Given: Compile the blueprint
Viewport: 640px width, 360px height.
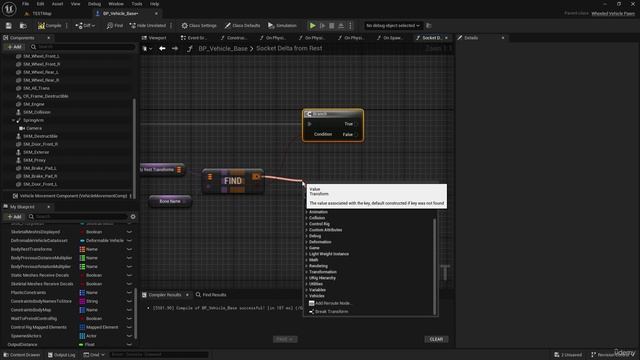Looking at the screenshot, I should tap(49, 26).
